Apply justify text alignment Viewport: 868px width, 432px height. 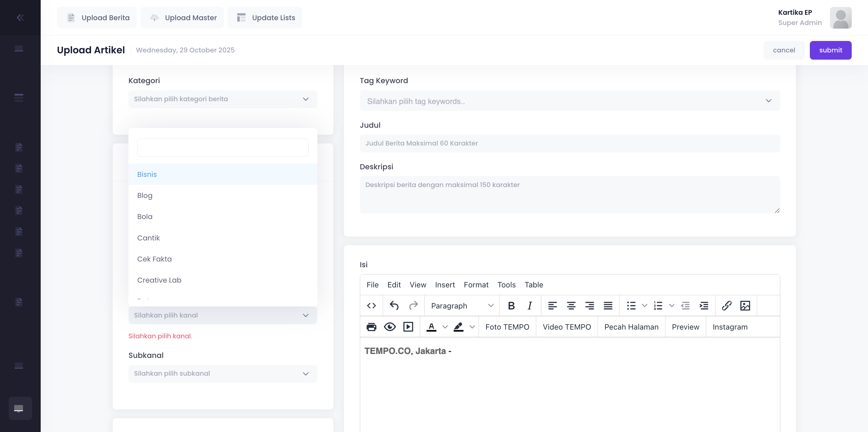(x=608, y=306)
